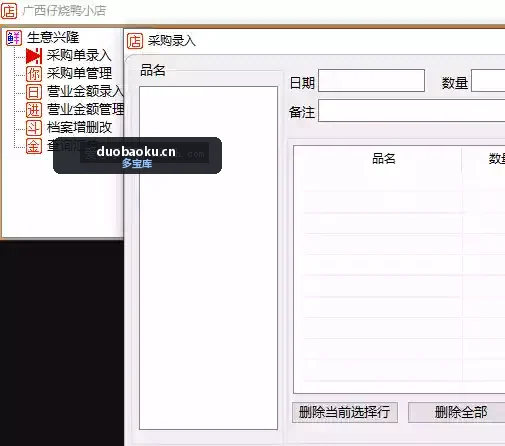Click the 鲜 icon beside 生意兴隆

tap(14, 37)
